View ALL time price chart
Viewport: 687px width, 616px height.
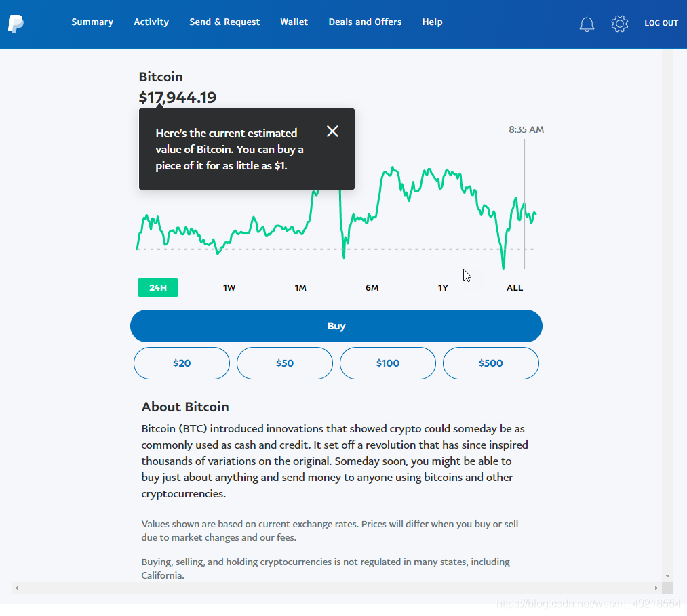514,287
